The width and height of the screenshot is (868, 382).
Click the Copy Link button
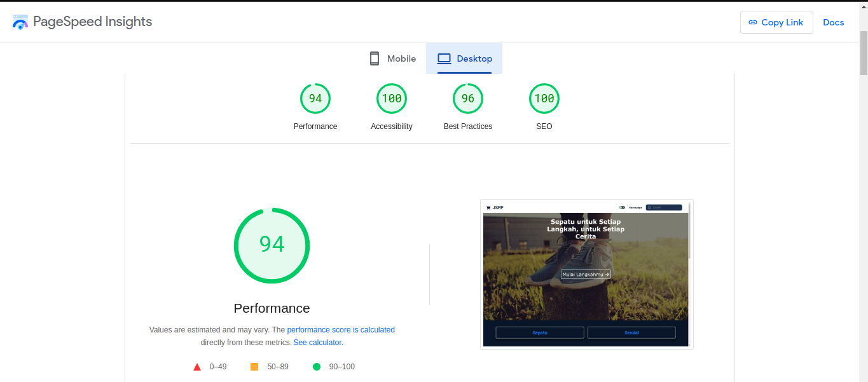[x=776, y=22]
